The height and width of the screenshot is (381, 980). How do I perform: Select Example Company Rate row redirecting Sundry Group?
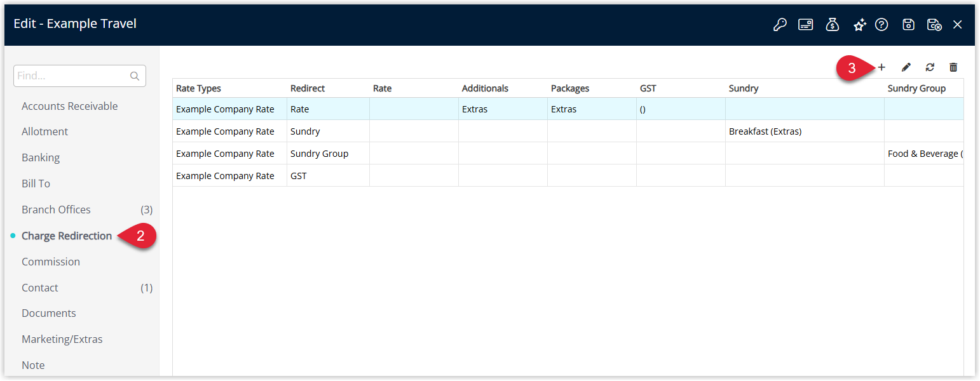(568, 154)
